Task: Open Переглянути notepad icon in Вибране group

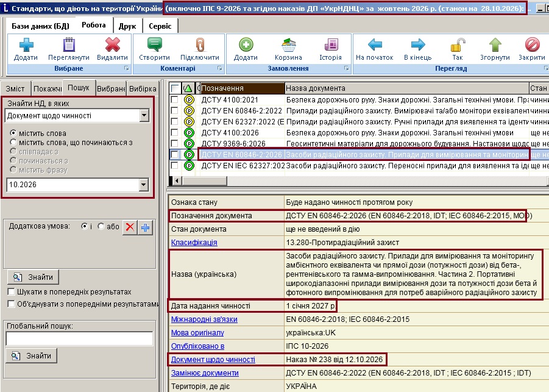Action: 69,45
